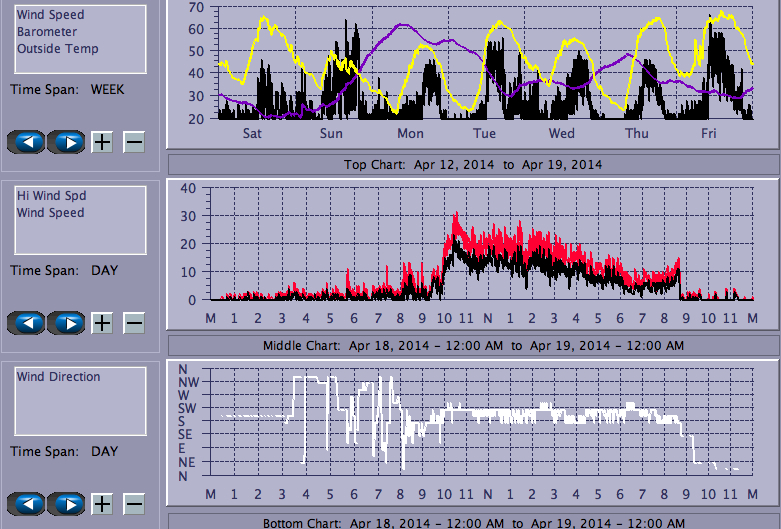
Task: Click the top chart's back arrow button
Action: (x=27, y=141)
